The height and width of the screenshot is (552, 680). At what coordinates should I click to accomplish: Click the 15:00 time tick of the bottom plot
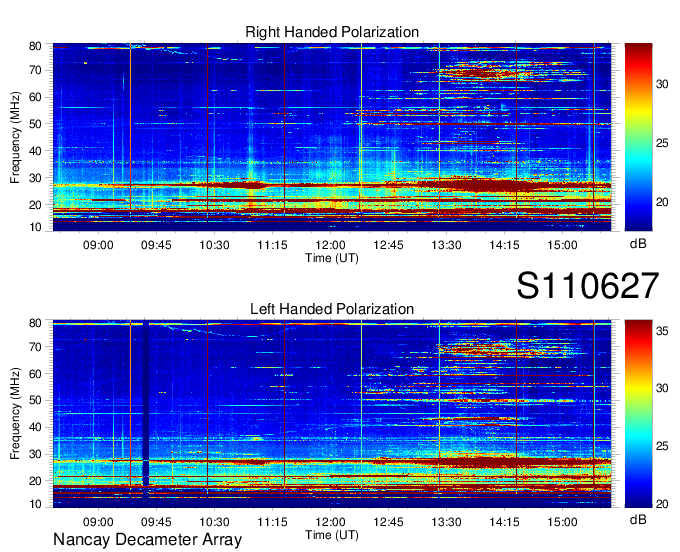562,522
